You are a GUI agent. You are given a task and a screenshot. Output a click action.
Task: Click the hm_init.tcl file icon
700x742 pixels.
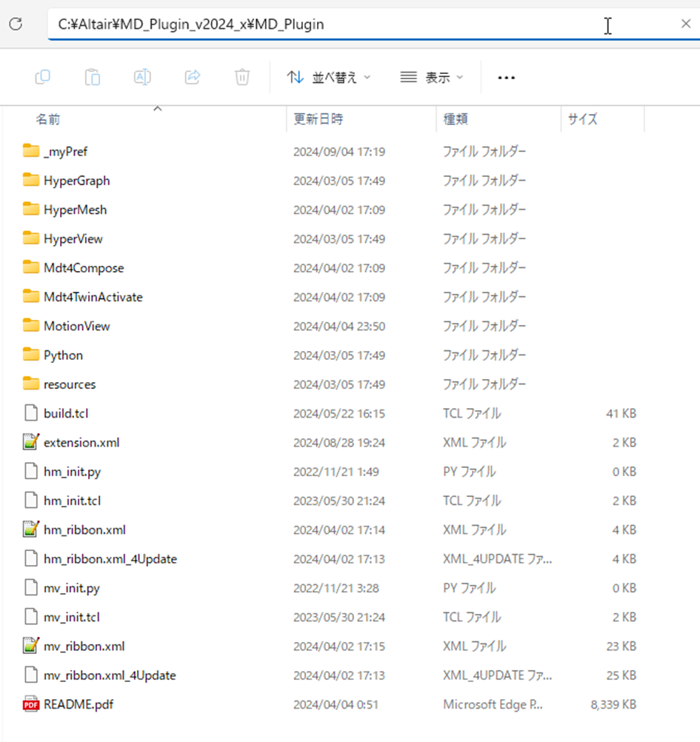[x=31, y=500]
